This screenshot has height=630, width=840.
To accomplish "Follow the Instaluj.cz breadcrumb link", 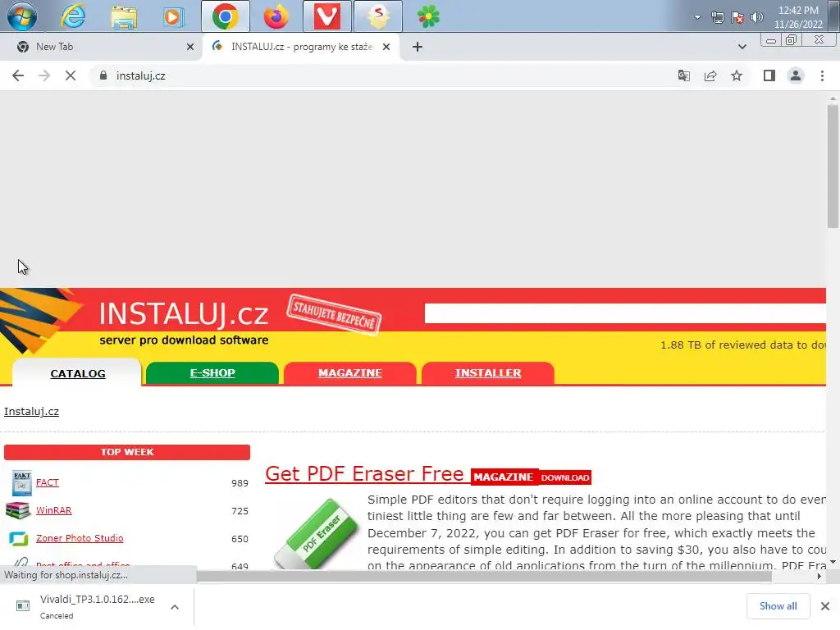I will (x=32, y=412).
